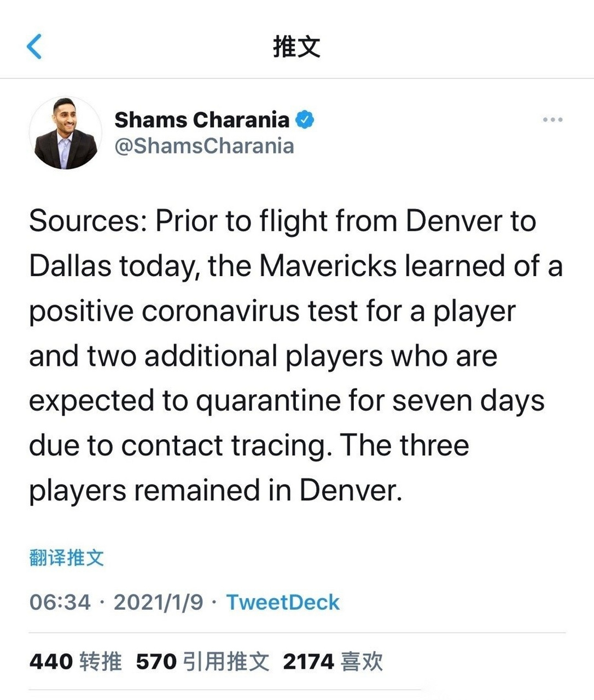Tap the 2174 likes count number
Screen dimensions: 594x700
click(x=308, y=661)
